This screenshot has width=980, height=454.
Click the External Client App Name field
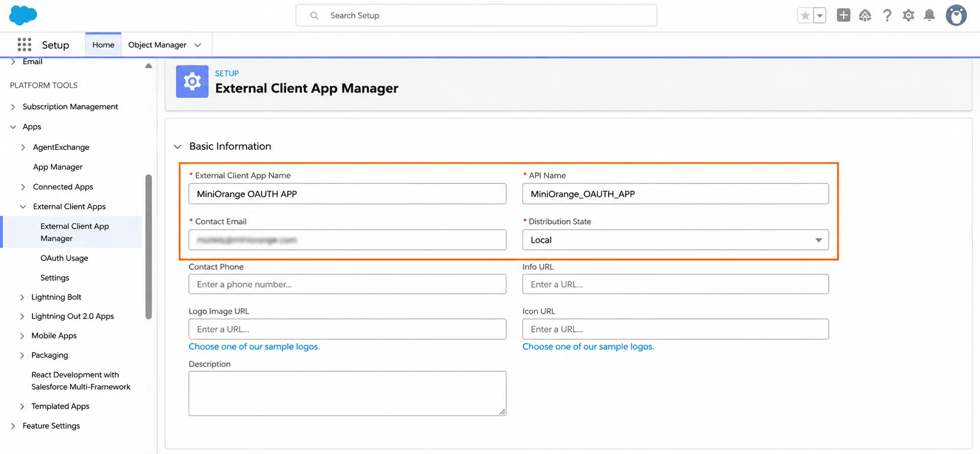click(347, 194)
